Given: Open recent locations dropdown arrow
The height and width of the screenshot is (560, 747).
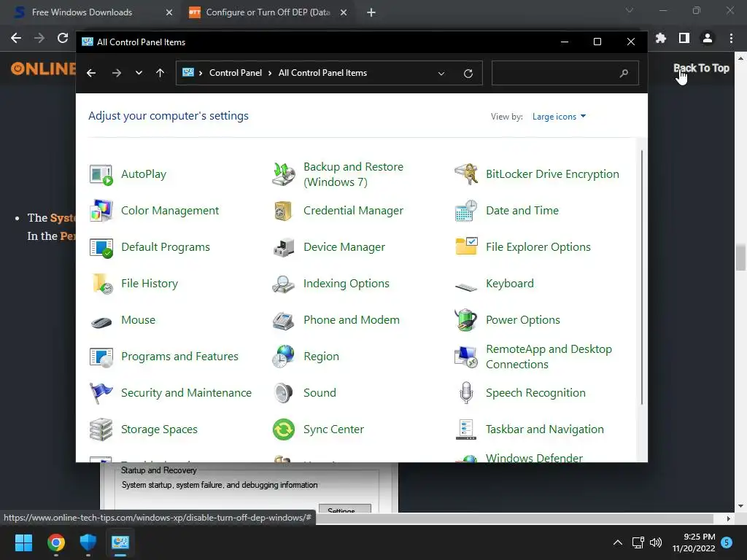Looking at the screenshot, I should pyautogui.click(x=139, y=73).
